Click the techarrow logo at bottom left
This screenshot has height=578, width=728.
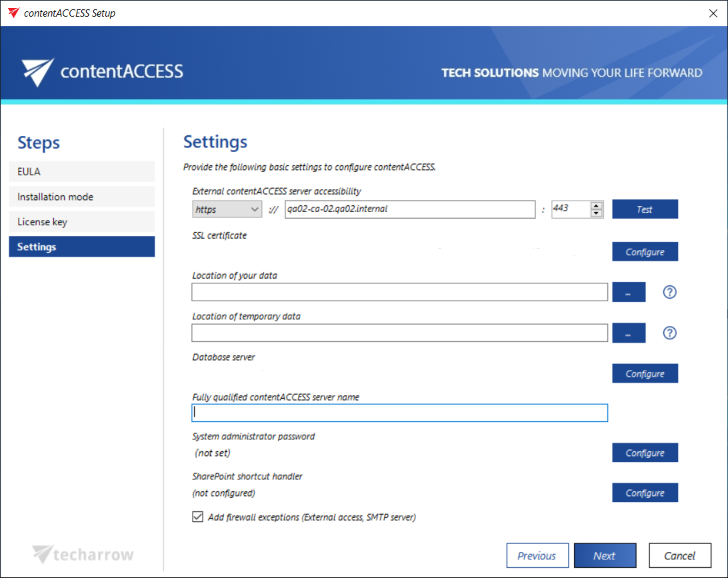pyautogui.click(x=83, y=554)
